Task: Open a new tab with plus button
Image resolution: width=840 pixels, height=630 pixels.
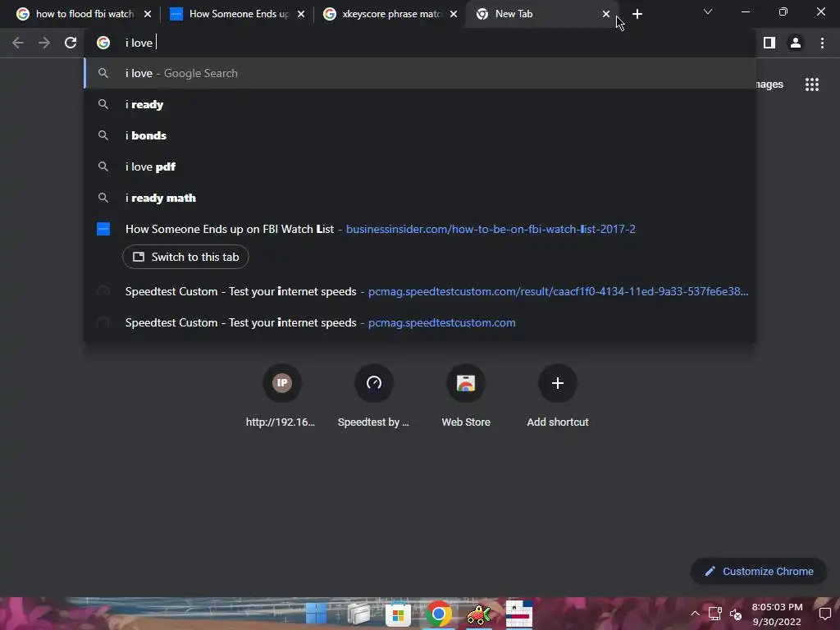Action: (637, 15)
